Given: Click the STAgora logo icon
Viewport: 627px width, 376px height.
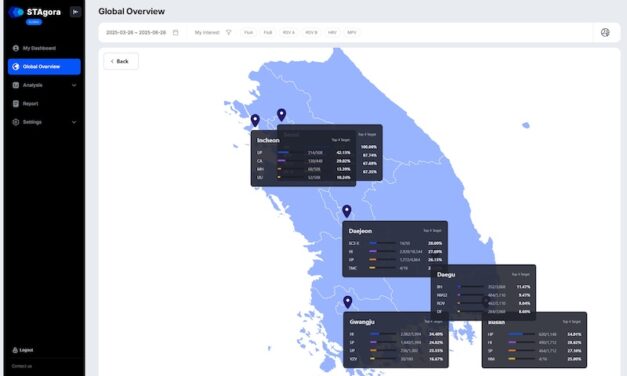Looking at the screenshot, I should tap(16, 12).
